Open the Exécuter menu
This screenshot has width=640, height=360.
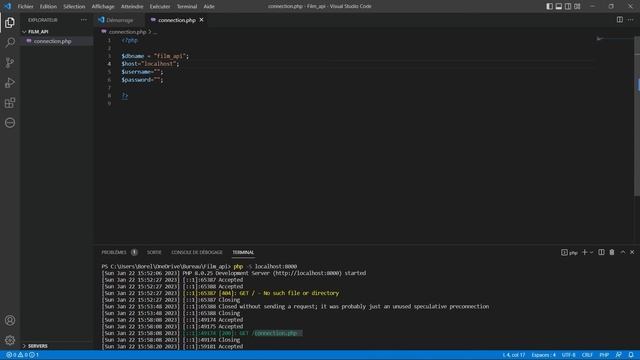coord(160,7)
